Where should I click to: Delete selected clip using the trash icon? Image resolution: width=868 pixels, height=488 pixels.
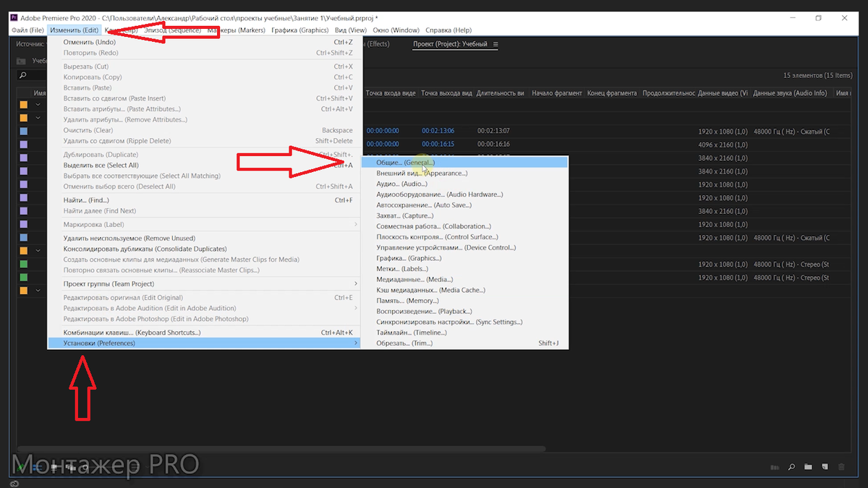pos(841,467)
